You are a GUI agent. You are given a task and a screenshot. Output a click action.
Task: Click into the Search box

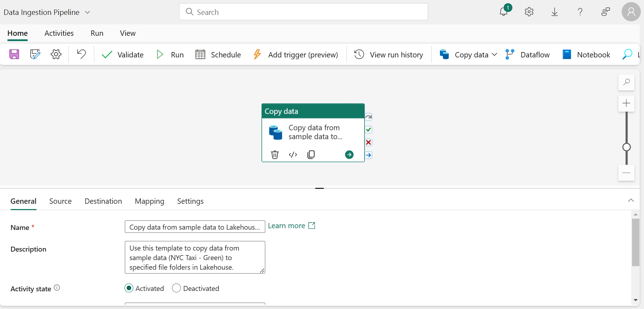304,12
